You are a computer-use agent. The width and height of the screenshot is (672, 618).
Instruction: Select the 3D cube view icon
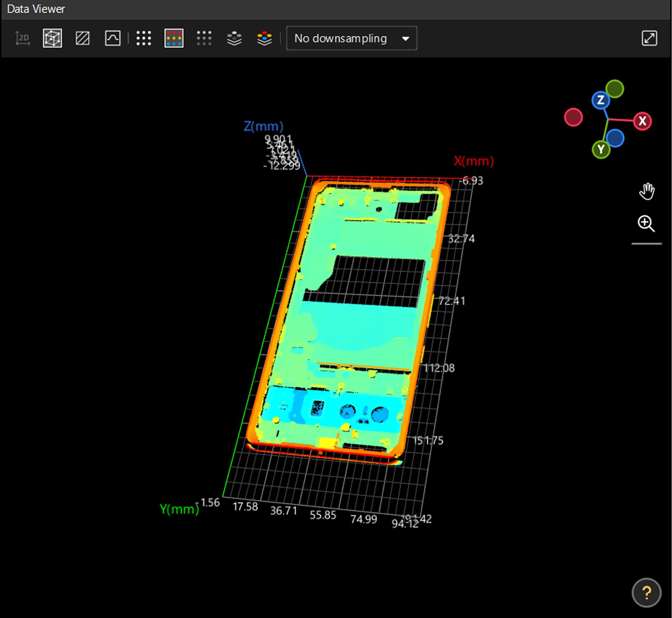coord(52,38)
